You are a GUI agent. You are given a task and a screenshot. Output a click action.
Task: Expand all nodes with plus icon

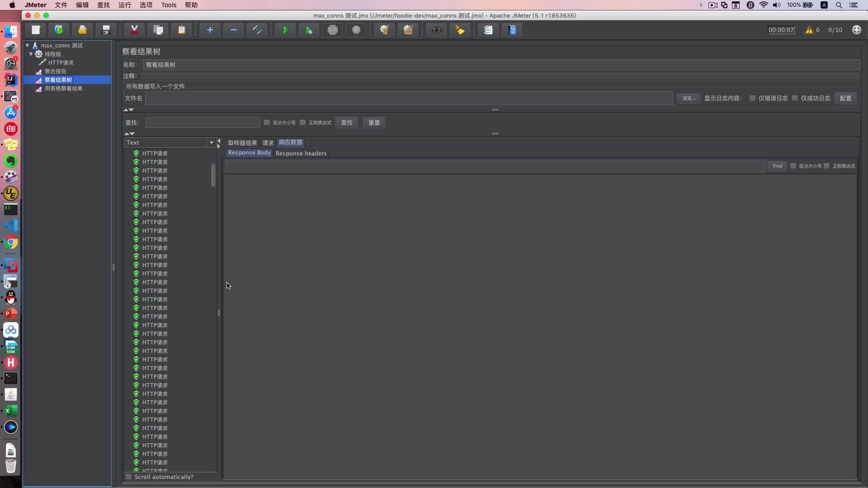point(210,30)
